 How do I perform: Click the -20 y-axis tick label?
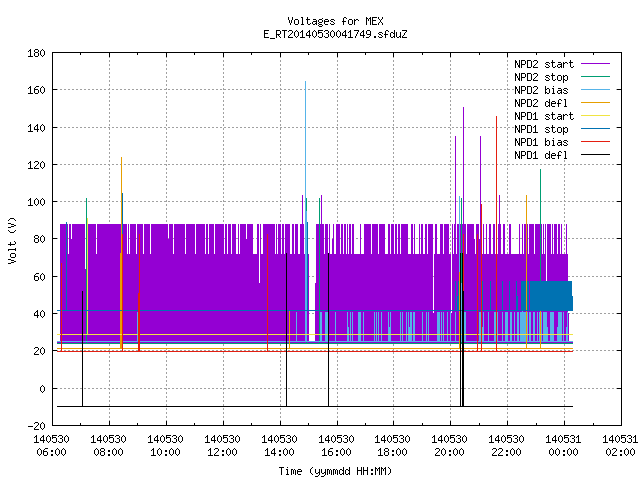coord(36,426)
